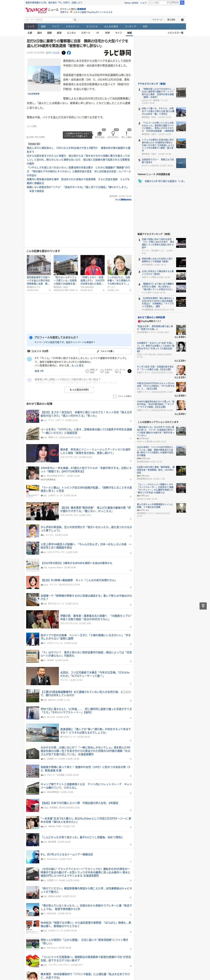Screen dimensions: 210x980
Task: Select the オリジナル navigation tab
Action: pyautogui.click(x=92, y=27)
